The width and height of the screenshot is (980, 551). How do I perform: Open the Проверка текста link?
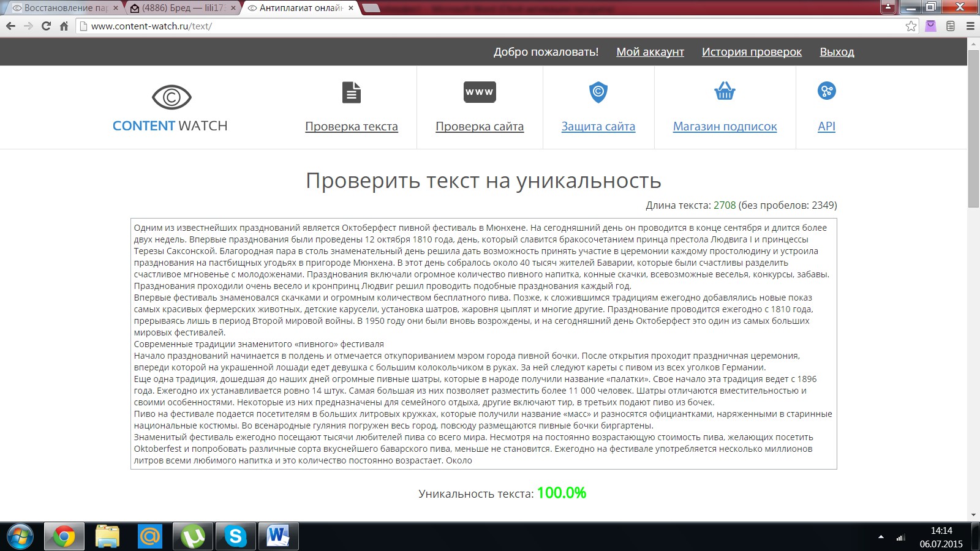[x=352, y=127]
